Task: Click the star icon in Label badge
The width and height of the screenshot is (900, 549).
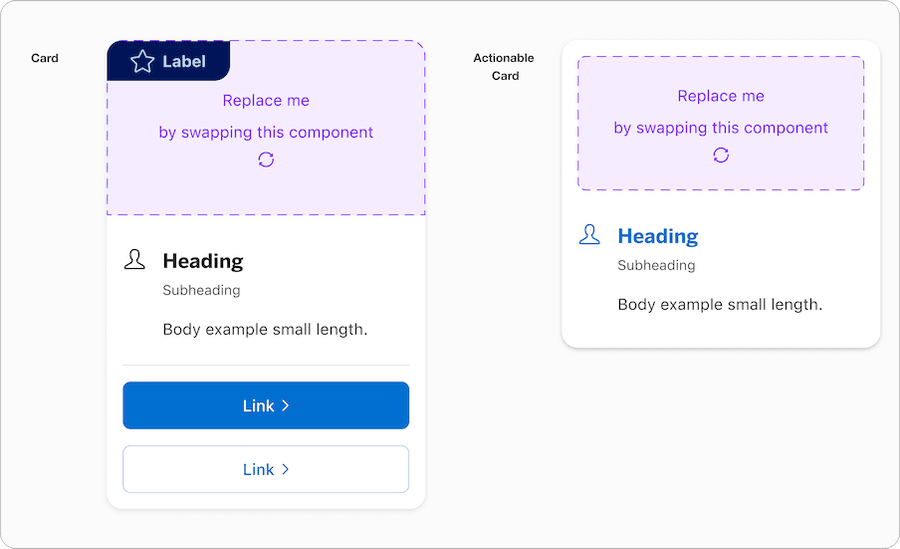Action: (142, 61)
